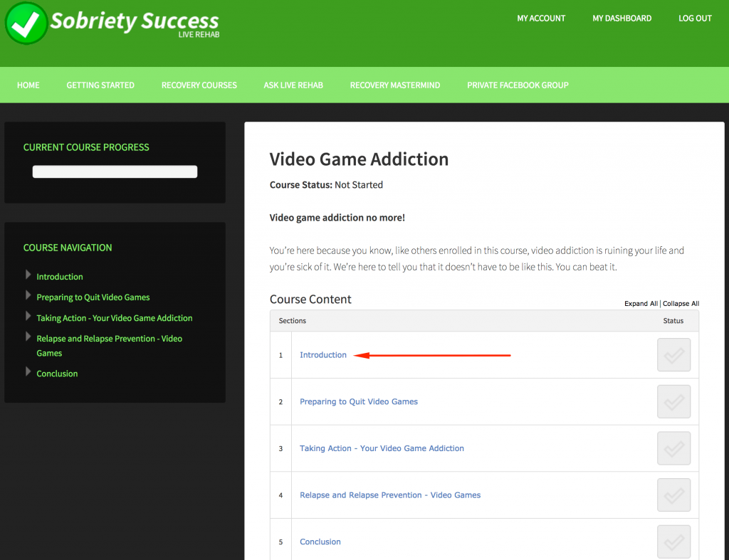Click the green checkmark Sobriety Success logo

point(26,23)
